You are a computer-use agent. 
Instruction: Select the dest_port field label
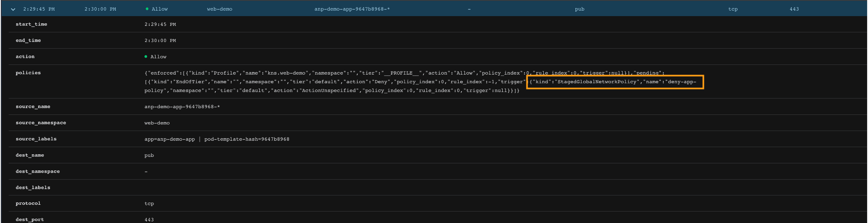click(x=30, y=220)
